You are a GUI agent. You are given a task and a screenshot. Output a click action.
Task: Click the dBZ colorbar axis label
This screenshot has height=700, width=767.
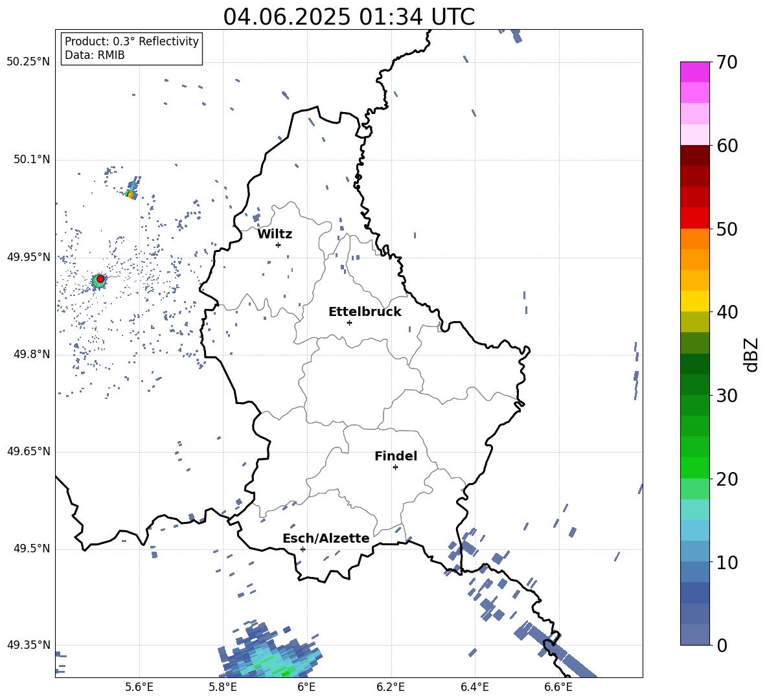[750, 354]
